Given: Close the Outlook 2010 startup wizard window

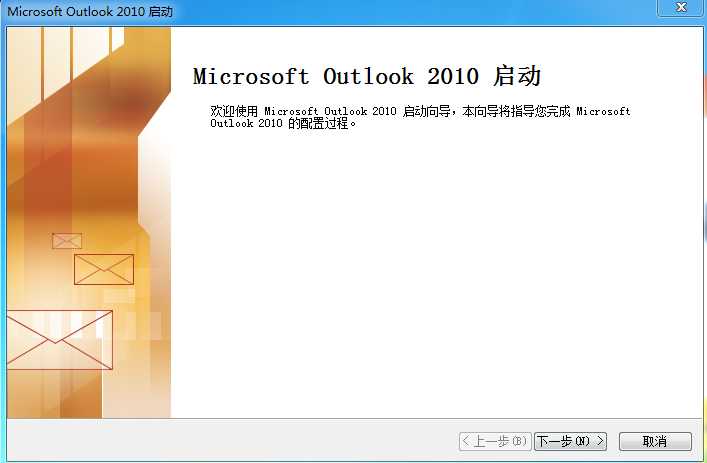Looking at the screenshot, I should [684, 7].
